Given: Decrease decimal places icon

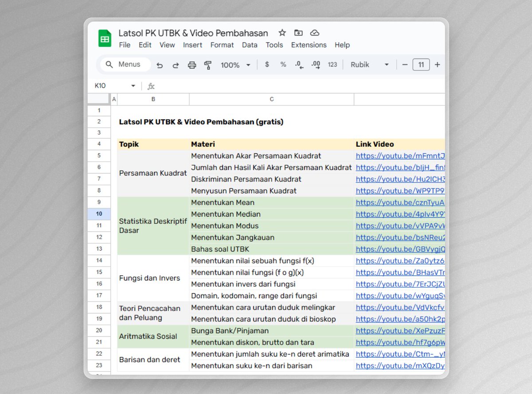Looking at the screenshot, I should coord(299,65).
